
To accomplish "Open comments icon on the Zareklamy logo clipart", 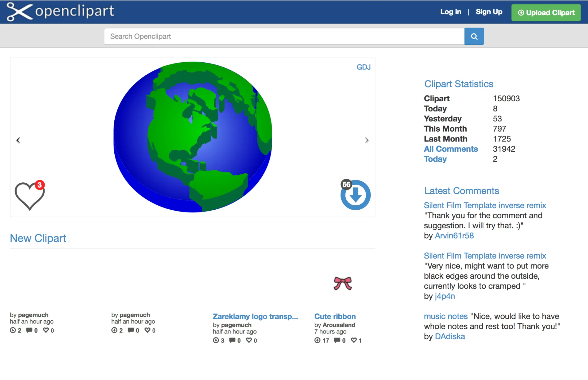I will coord(232,340).
